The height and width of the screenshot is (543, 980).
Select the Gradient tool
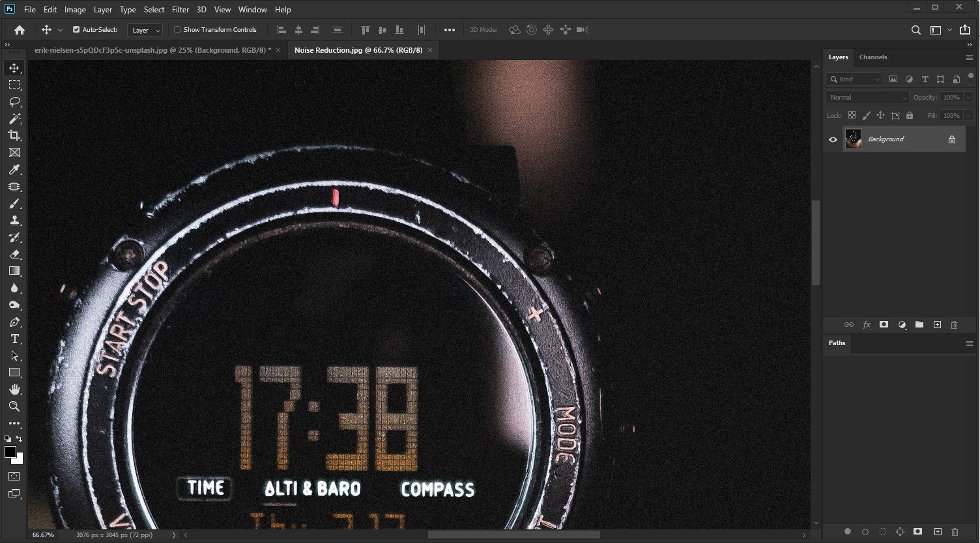click(x=14, y=271)
